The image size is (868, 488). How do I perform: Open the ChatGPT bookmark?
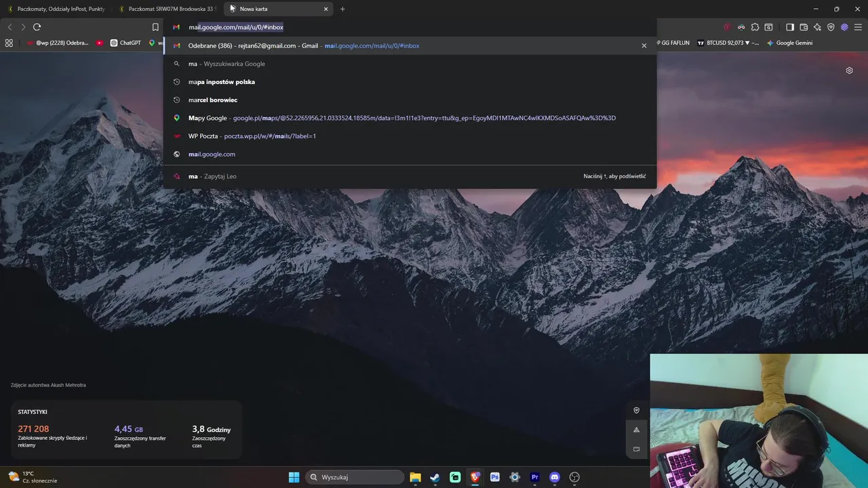point(126,43)
